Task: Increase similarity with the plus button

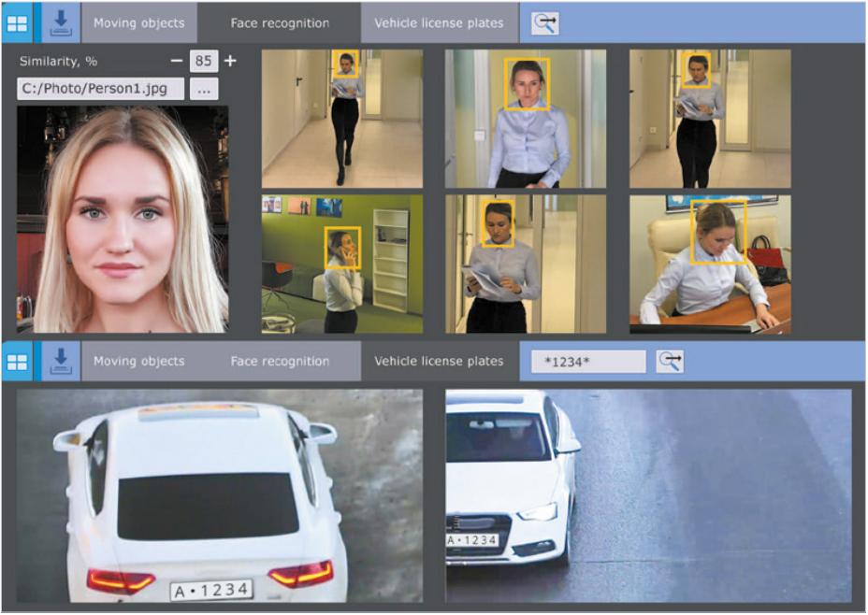Action: (x=230, y=62)
